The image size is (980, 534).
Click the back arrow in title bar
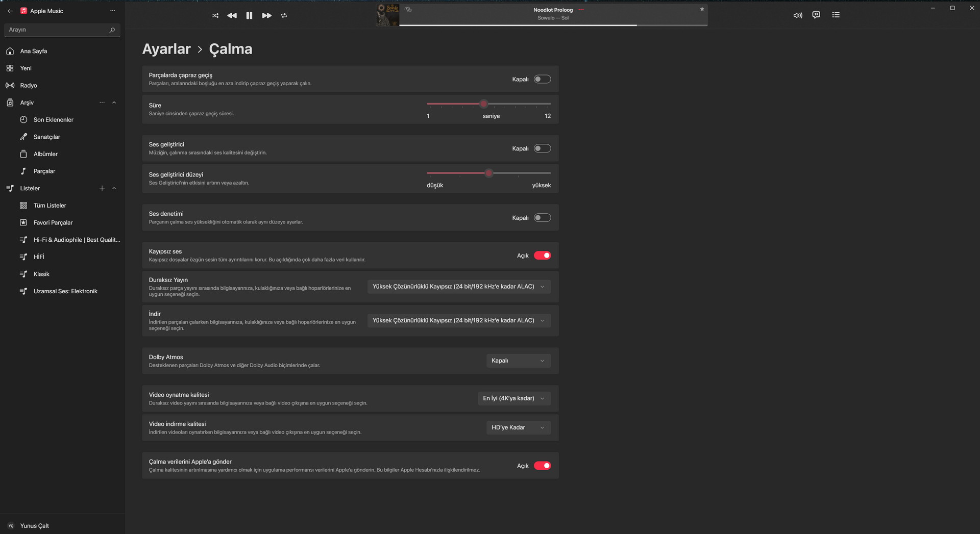pyautogui.click(x=10, y=11)
